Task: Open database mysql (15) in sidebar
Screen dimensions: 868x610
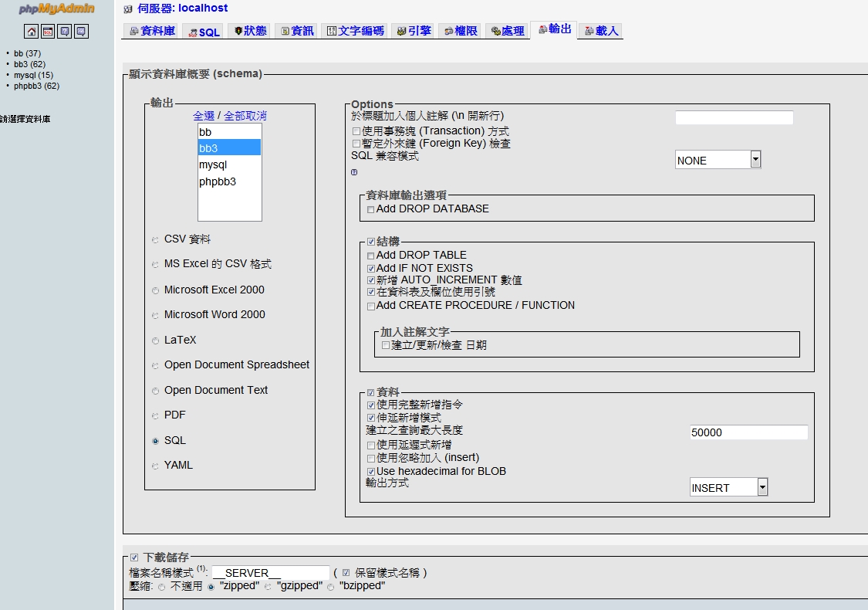Action: click(x=33, y=76)
